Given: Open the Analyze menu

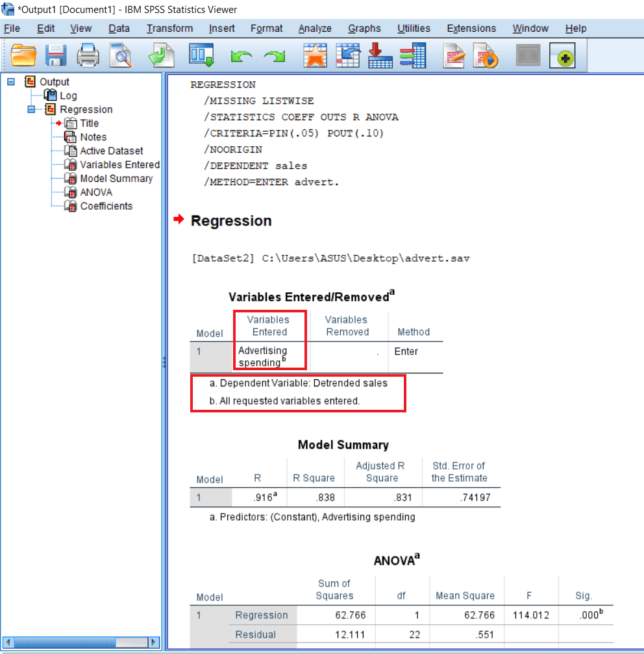Looking at the screenshot, I should (x=315, y=29).
